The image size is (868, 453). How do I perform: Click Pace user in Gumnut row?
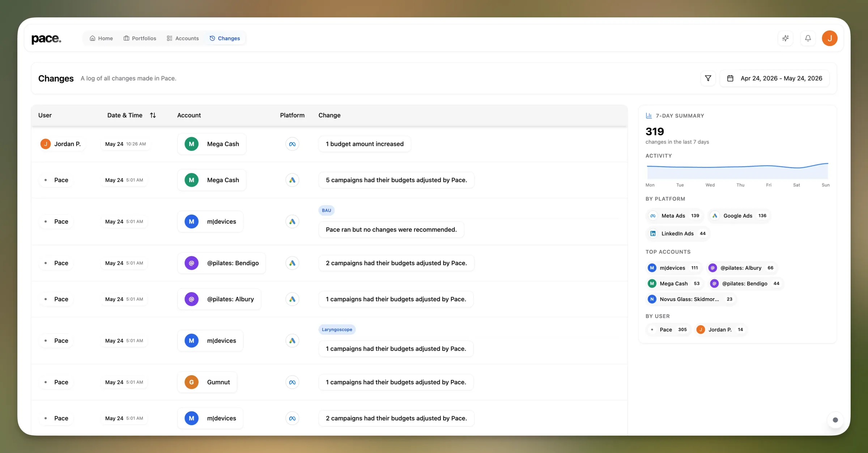tap(56, 382)
